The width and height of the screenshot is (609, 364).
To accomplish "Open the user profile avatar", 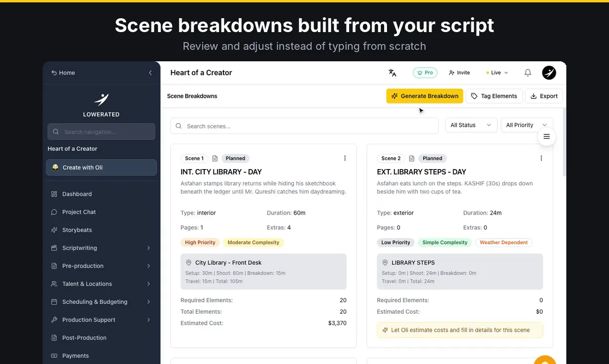I will click(549, 73).
